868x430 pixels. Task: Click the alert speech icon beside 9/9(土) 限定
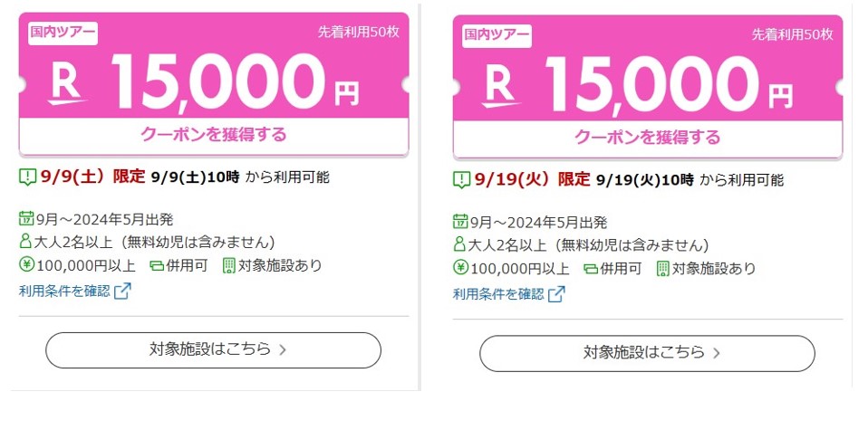click(x=27, y=177)
